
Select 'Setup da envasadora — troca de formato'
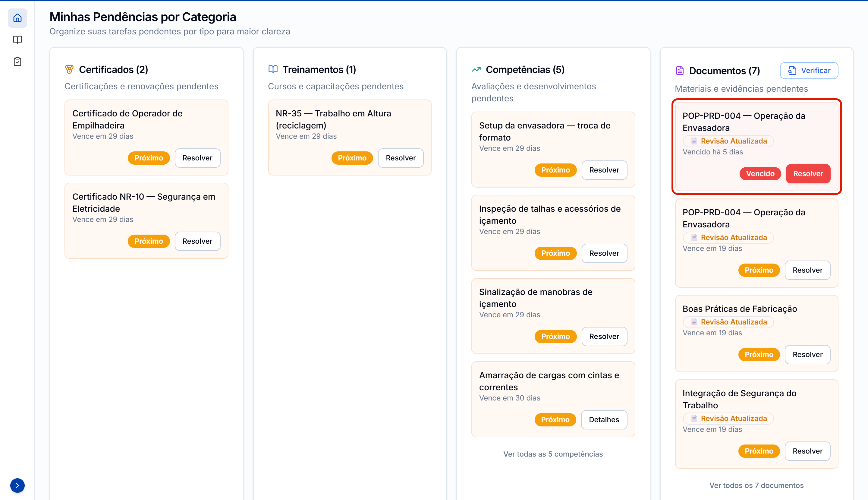pyautogui.click(x=545, y=131)
